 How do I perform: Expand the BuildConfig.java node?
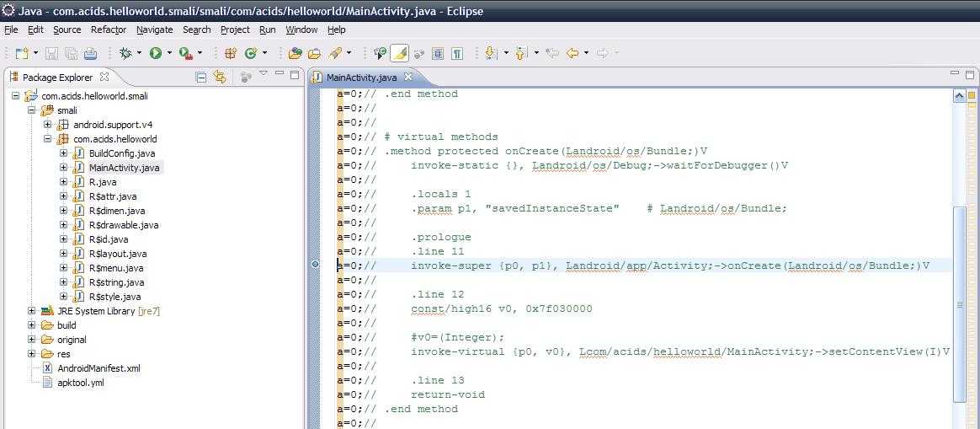click(x=63, y=153)
